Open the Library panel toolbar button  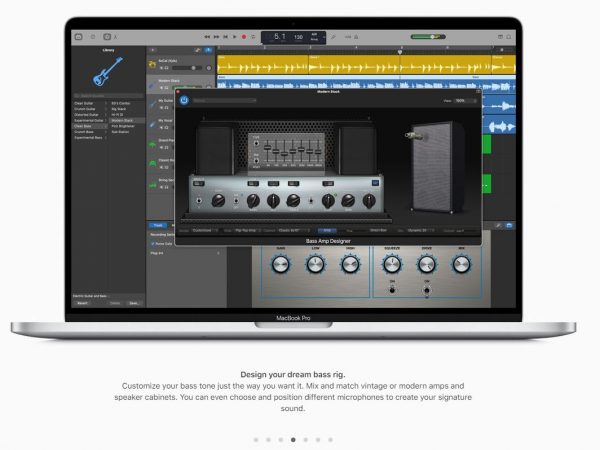[x=78, y=37]
